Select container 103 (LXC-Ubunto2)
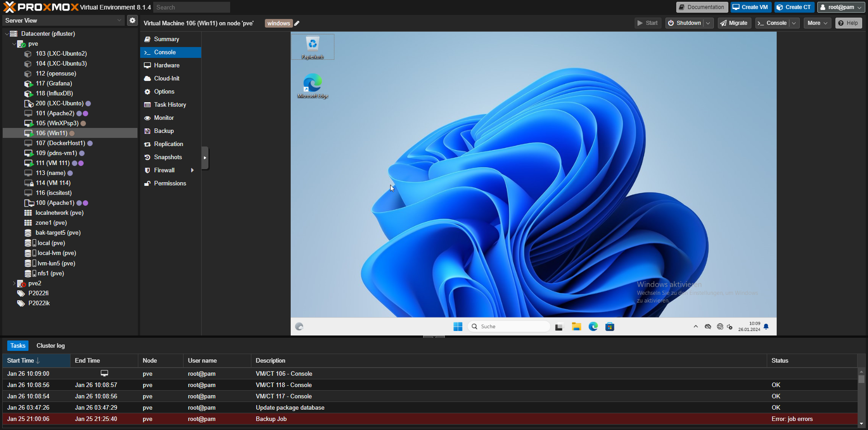 tap(61, 53)
